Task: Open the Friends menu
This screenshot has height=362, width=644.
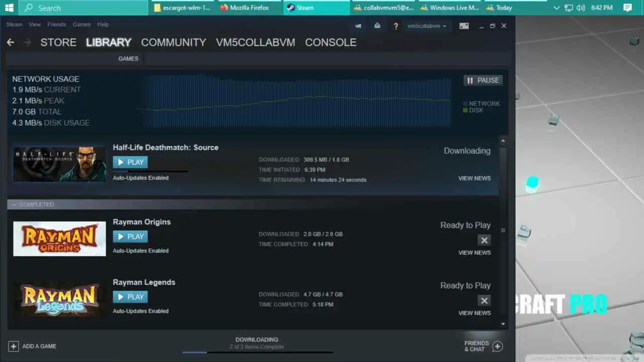Action: 56,25
